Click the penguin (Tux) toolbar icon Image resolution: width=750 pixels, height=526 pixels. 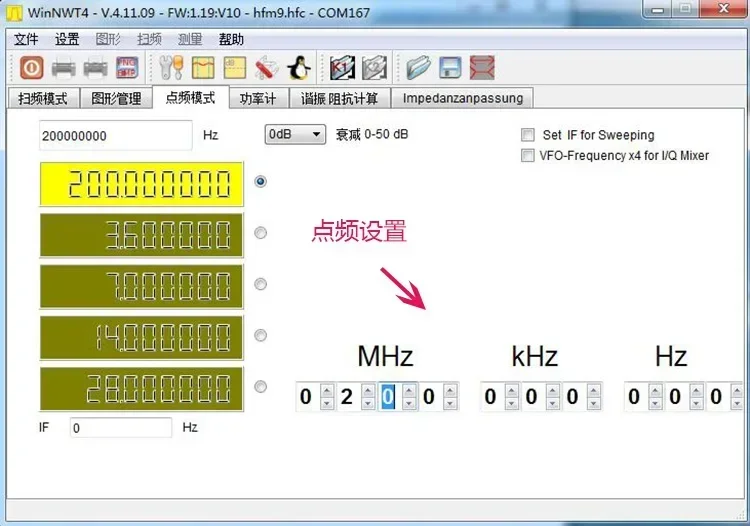point(299,67)
